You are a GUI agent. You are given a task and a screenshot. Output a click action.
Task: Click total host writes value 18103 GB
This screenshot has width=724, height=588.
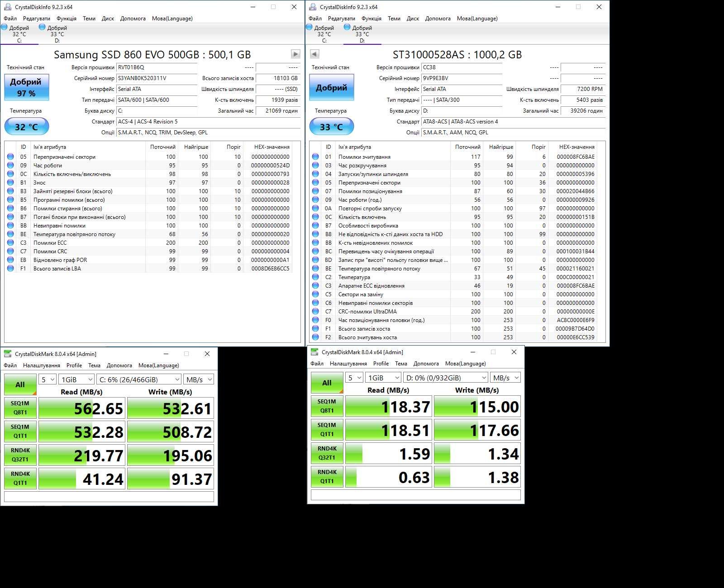[x=278, y=78]
